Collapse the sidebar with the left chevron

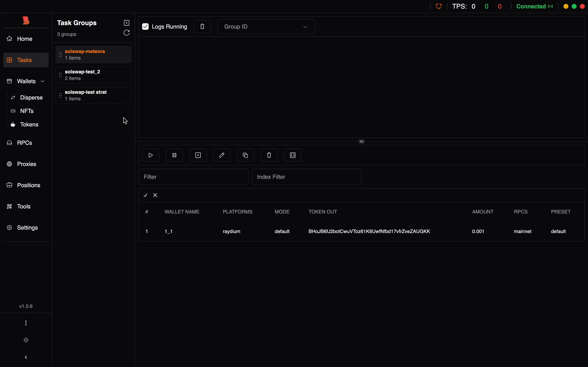pyautogui.click(x=26, y=357)
